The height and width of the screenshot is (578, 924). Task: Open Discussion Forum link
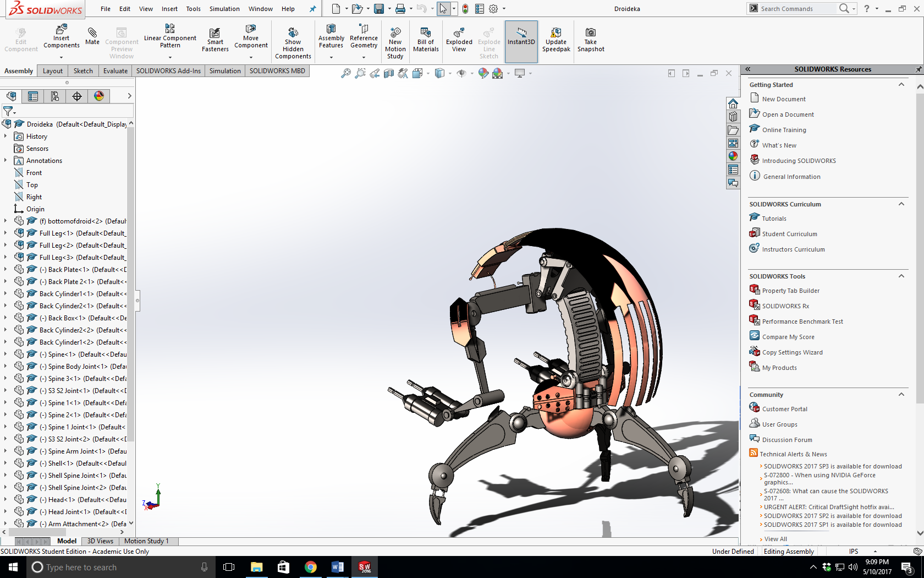787,440
